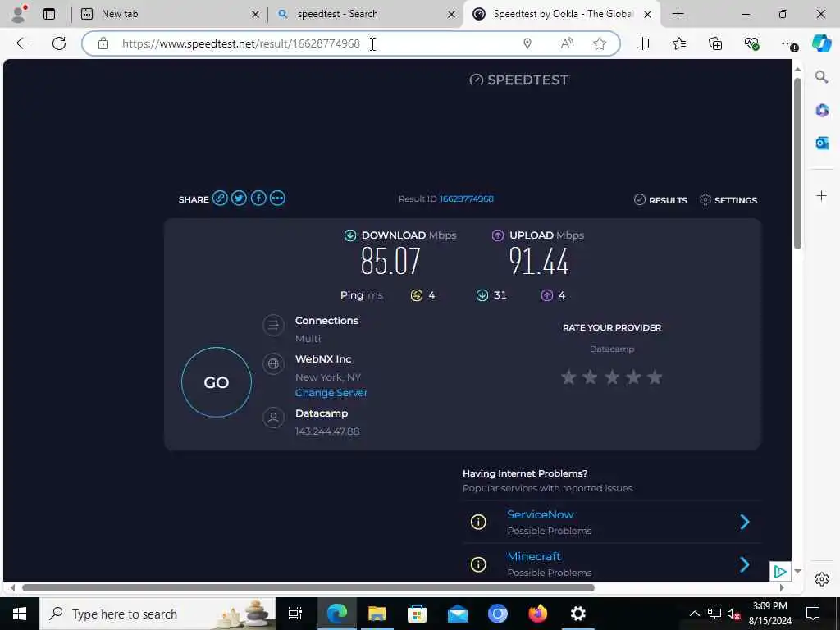This screenshot has width=840, height=630.
Task: Add this page to favorites star
Action: tap(600, 44)
